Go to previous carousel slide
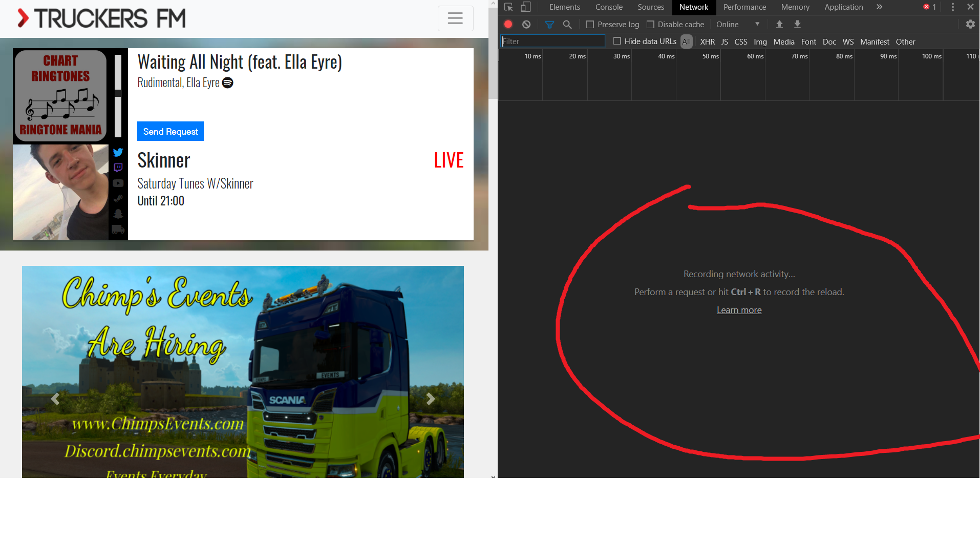This screenshot has height=541, width=980. (55, 399)
